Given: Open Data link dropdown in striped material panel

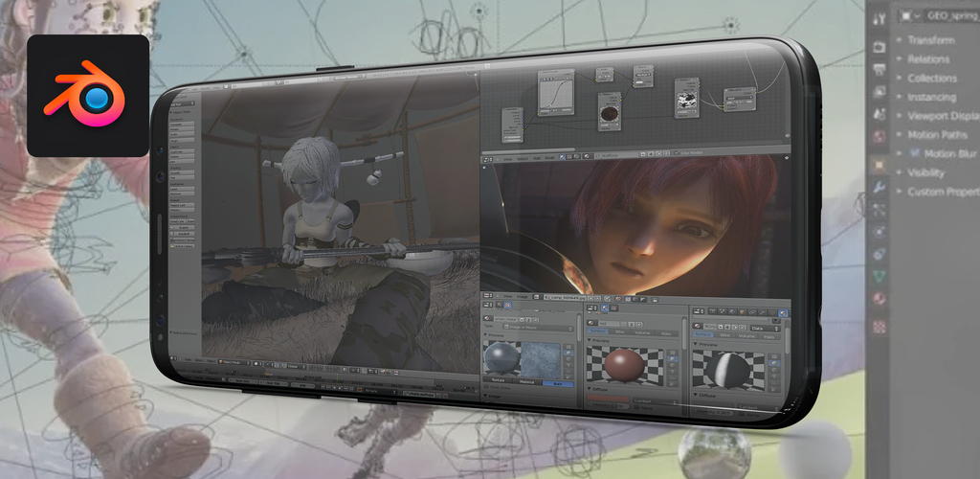Looking at the screenshot, I should (765, 329).
